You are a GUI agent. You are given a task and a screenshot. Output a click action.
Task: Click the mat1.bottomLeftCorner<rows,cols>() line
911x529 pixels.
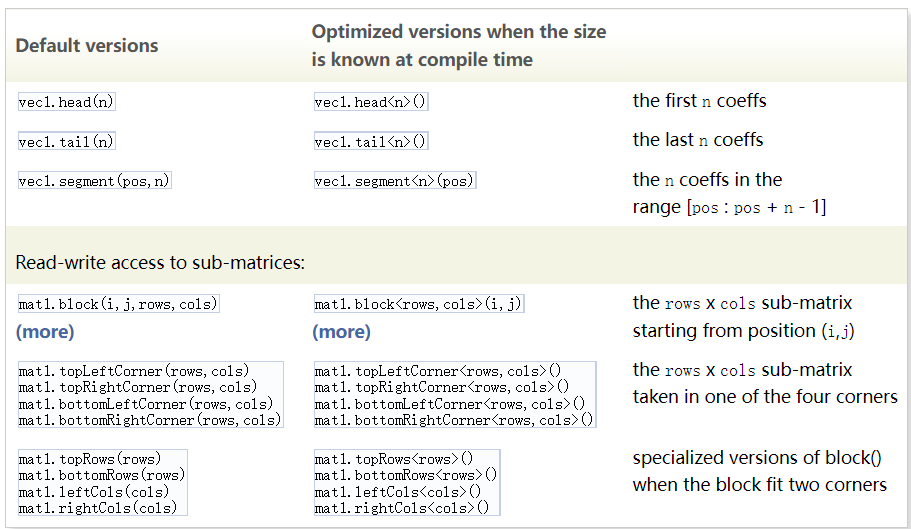449,404
